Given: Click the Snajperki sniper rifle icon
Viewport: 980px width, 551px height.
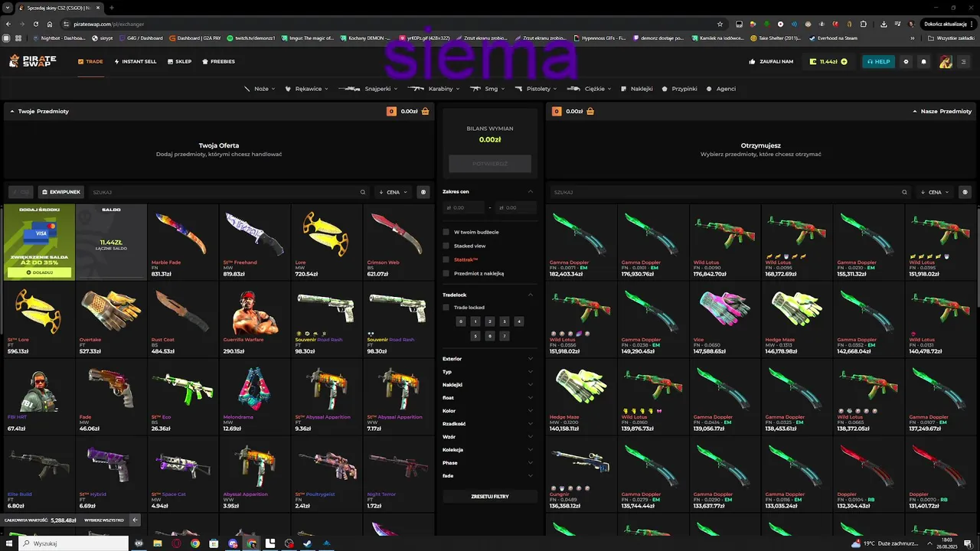Looking at the screenshot, I should [x=349, y=89].
